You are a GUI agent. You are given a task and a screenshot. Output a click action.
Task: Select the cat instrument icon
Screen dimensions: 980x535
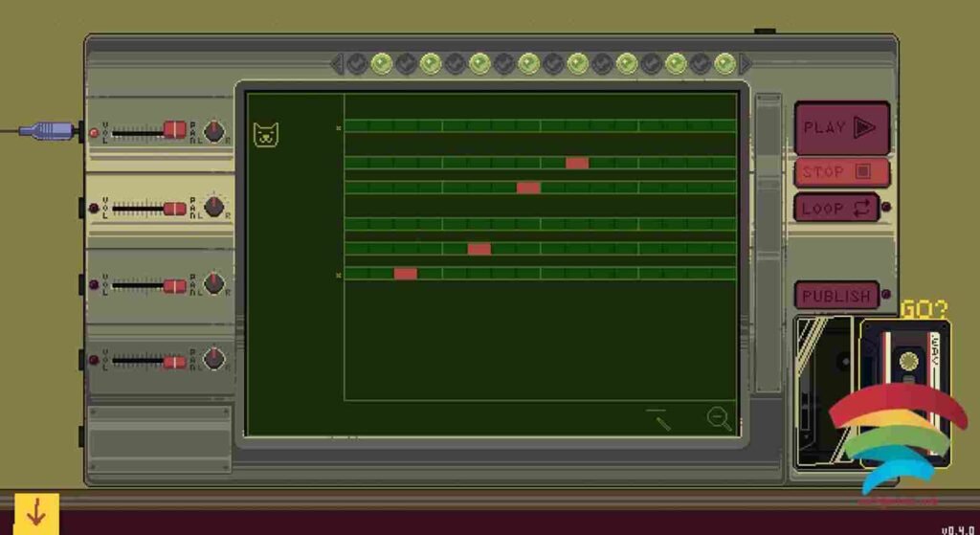click(266, 134)
